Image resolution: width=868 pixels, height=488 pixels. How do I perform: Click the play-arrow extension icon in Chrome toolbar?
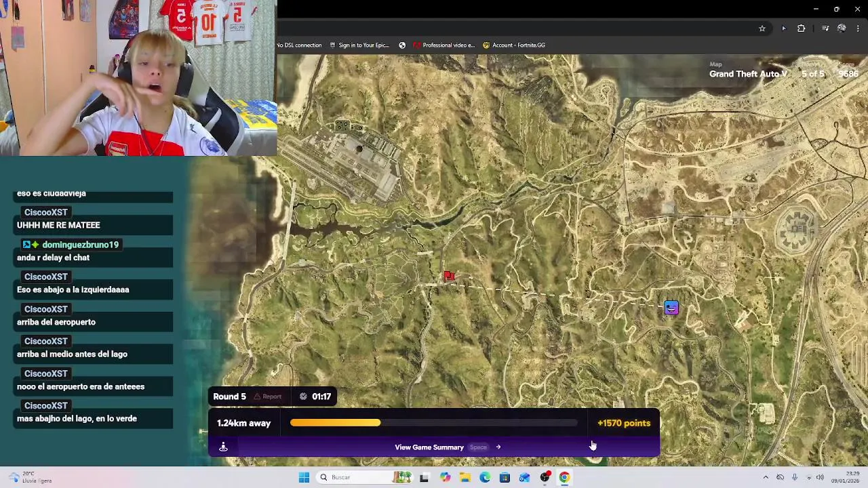(783, 28)
